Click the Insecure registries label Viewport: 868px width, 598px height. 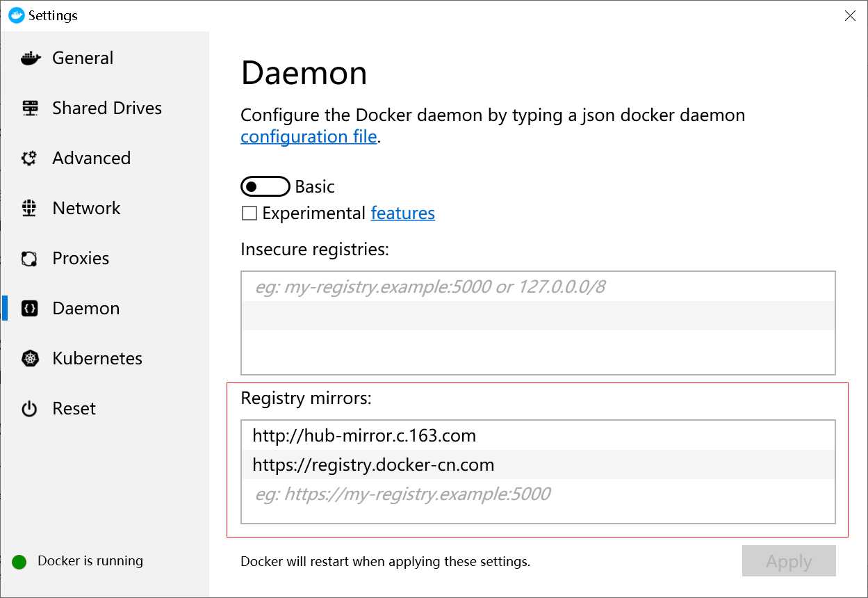(315, 249)
